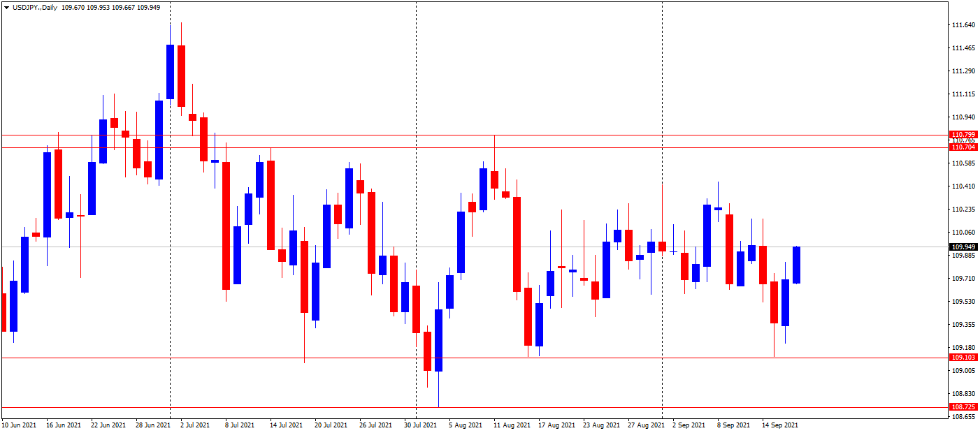Click the red 110.799 price label

[964, 135]
